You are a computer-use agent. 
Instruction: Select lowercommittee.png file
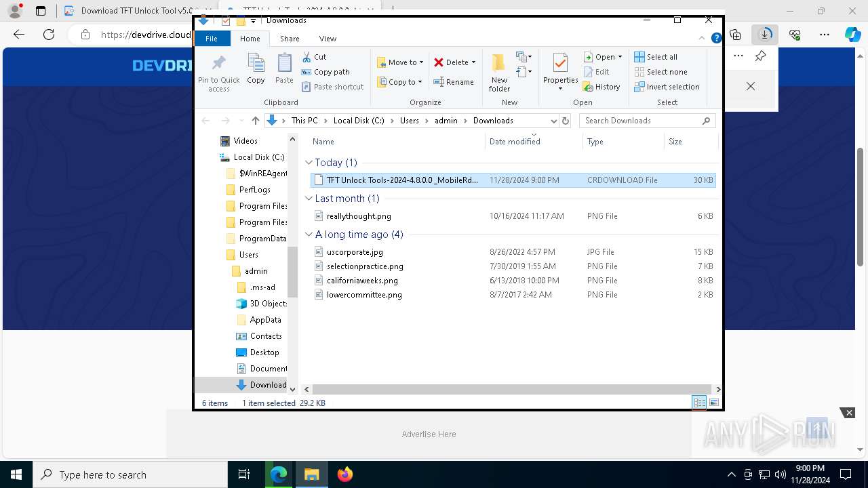click(513, 295)
